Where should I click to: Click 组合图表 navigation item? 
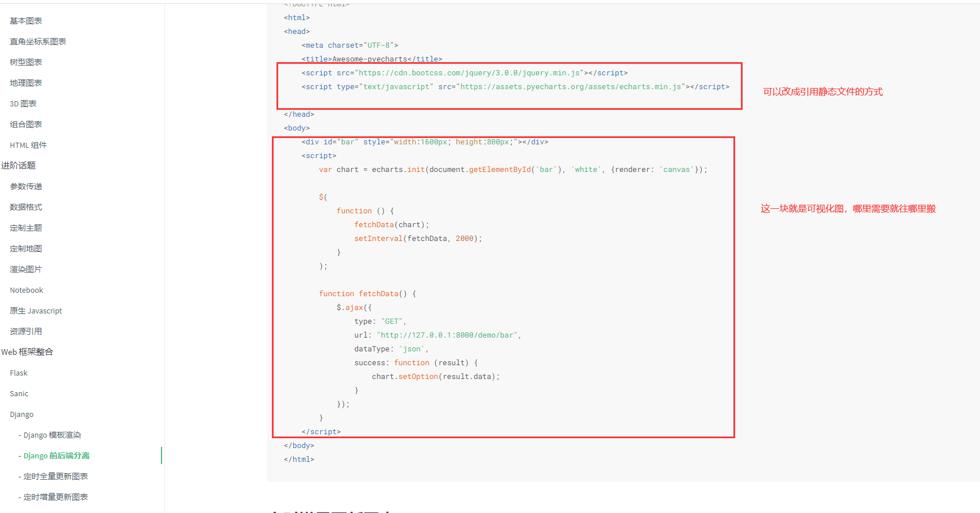[26, 124]
